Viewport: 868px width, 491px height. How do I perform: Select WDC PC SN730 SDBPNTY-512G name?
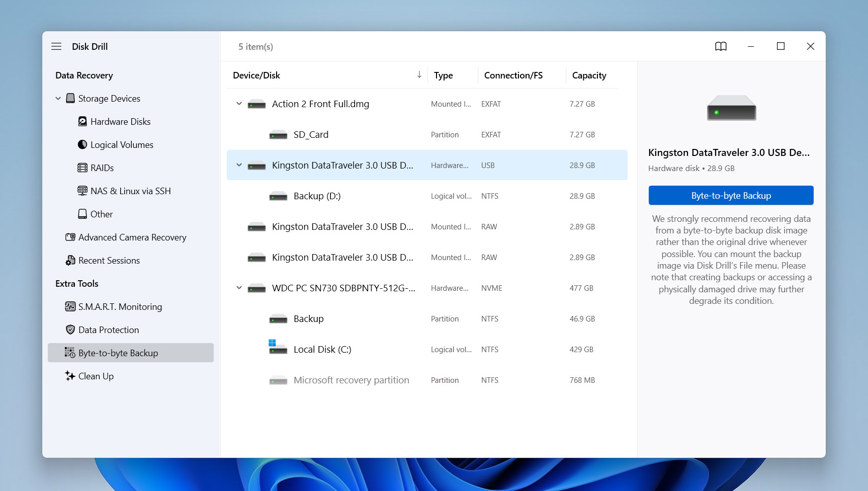(x=343, y=288)
